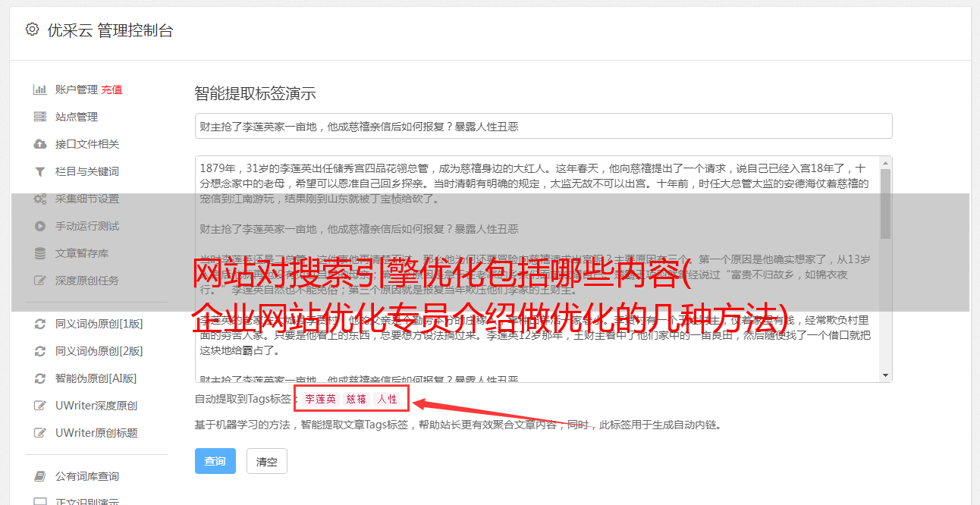Click the article title input field

tap(543, 126)
